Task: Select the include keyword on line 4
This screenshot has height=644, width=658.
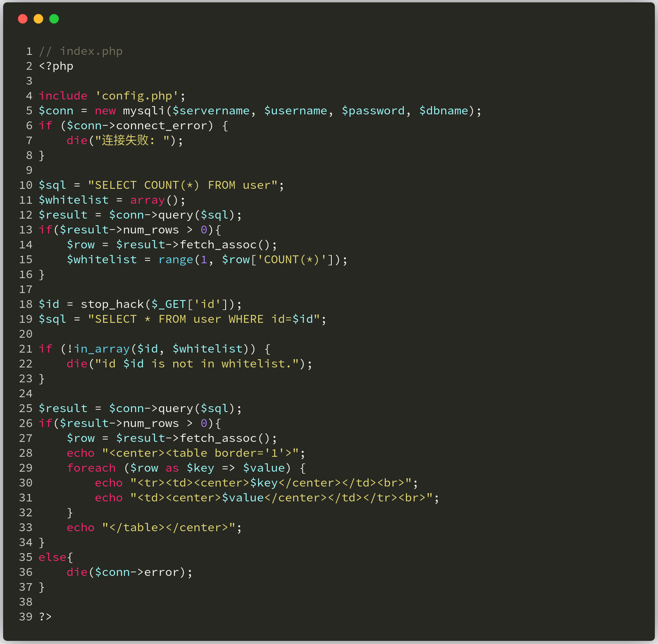Action: [x=63, y=95]
